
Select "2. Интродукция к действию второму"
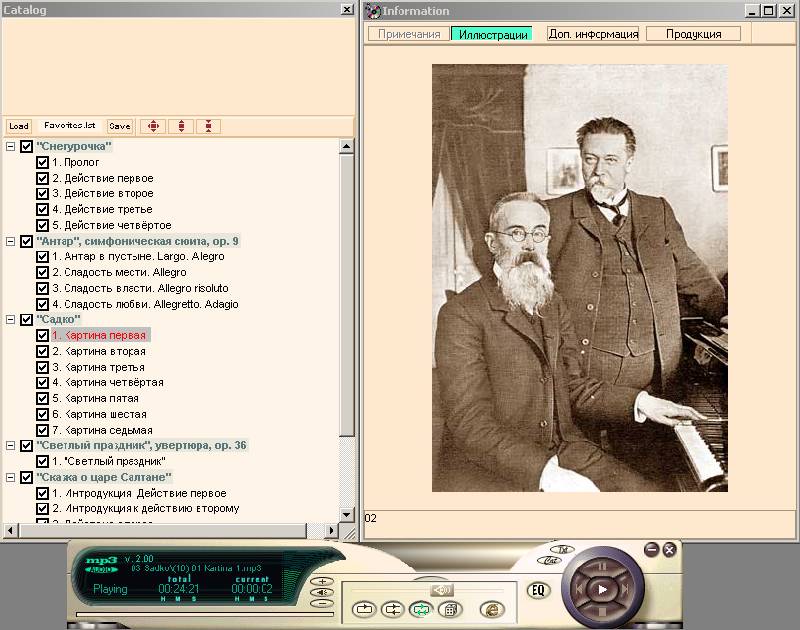click(146, 508)
